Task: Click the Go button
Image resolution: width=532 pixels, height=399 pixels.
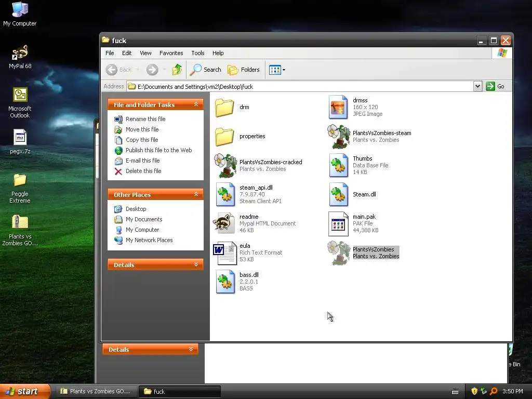Action: [x=495, y=87]
